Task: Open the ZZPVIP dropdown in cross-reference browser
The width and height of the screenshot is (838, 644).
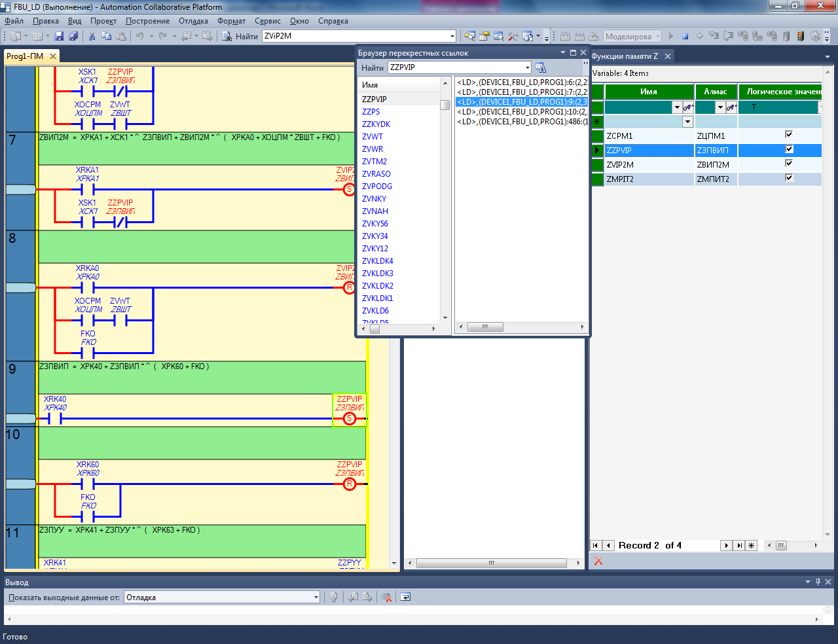Action: coord(528,67)
